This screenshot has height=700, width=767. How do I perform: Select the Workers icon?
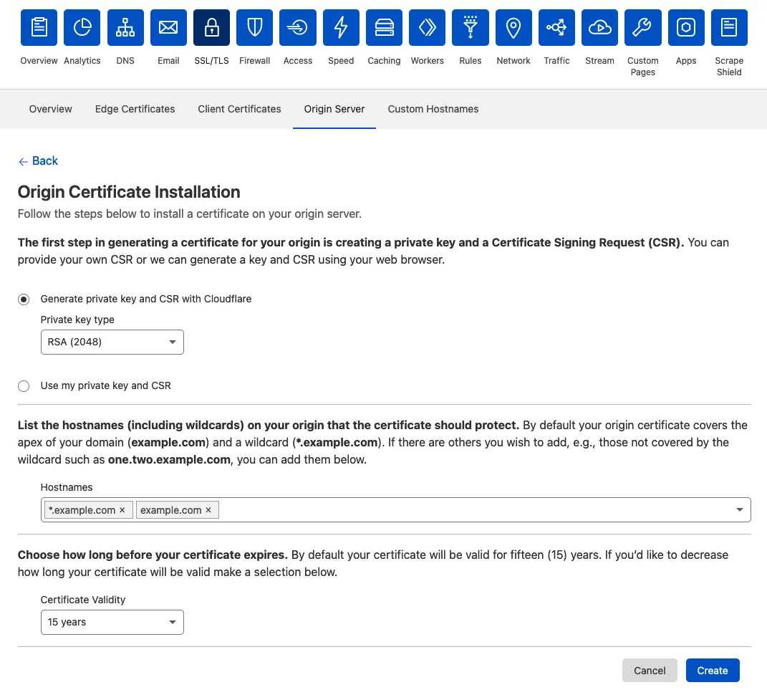click(x=427, y=27)
